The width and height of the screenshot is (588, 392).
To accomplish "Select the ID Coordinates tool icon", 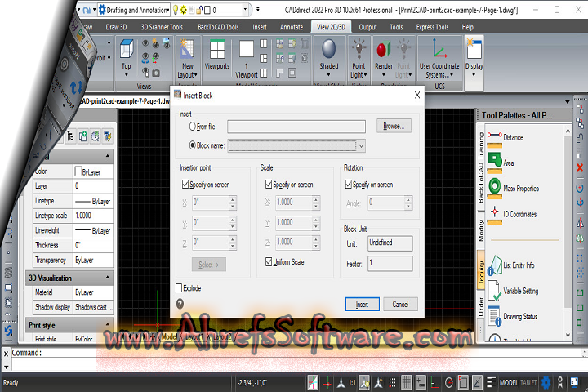I will [x=495, y=214].
